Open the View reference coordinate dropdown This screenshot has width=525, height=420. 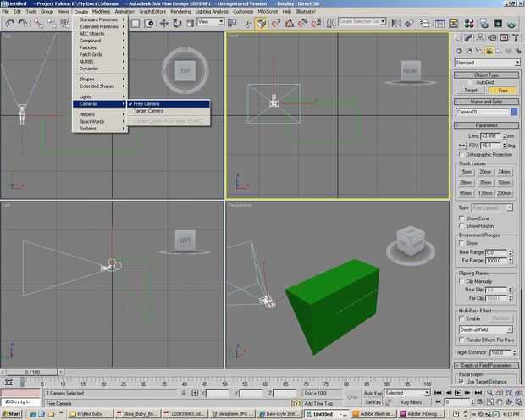[210, 22]
